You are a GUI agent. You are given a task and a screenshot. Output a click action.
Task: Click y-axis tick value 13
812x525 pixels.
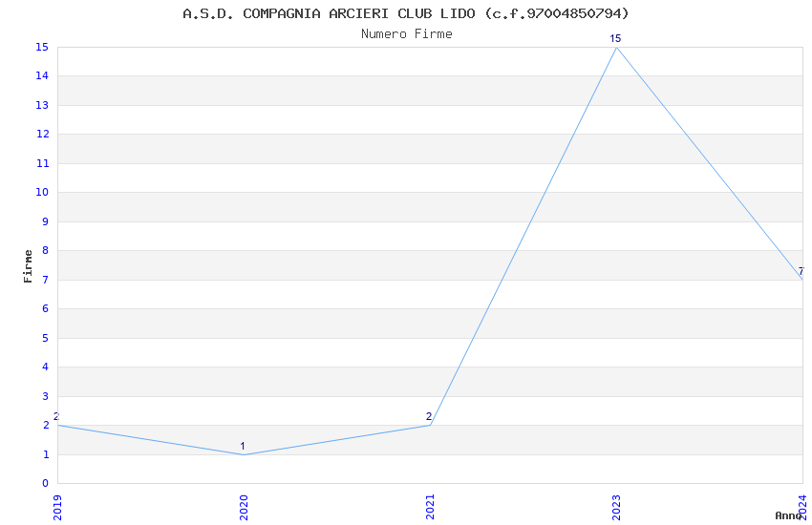tap(42, 106)
